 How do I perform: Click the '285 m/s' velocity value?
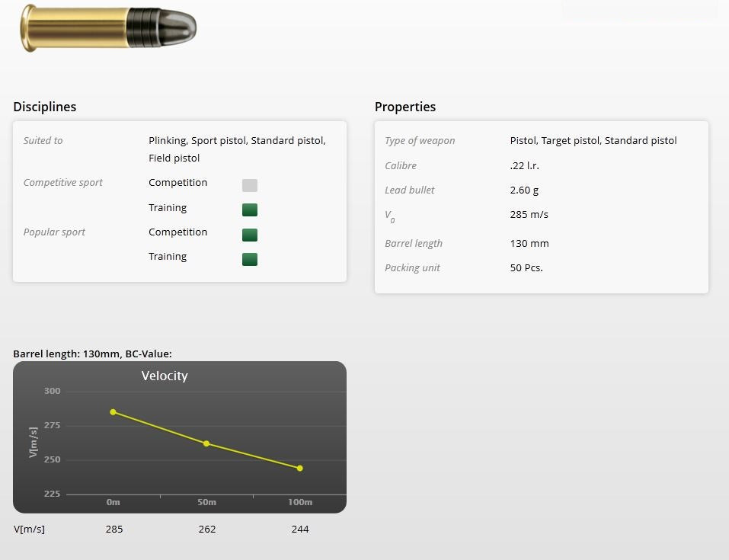click(x=529, y=214)
